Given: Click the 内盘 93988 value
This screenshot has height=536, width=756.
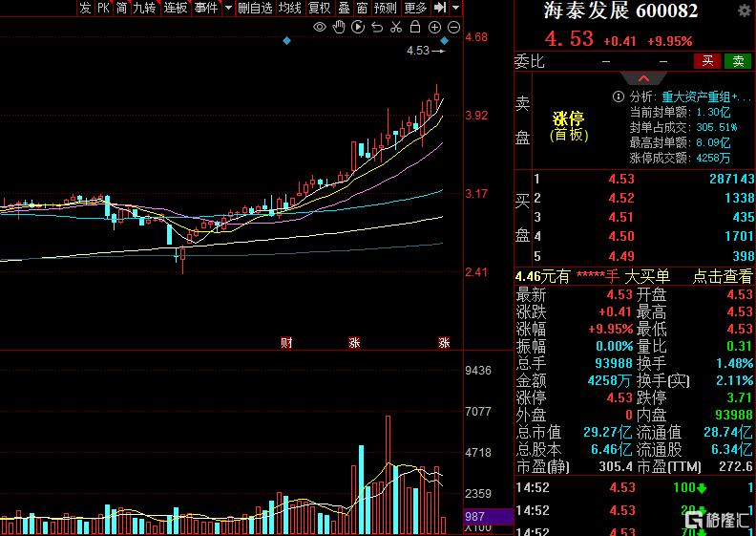Looking at the screenshot, I should [x=732, y=415].
